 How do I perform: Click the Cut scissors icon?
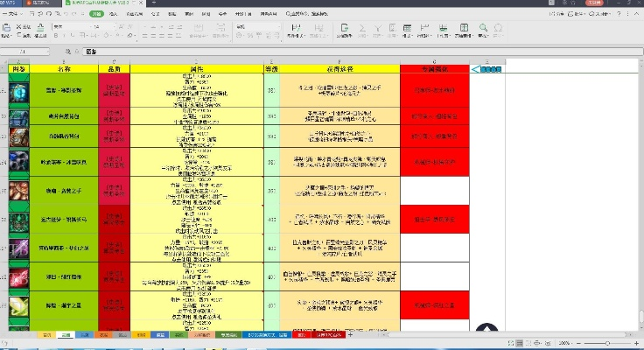click(x=19, y=26)
